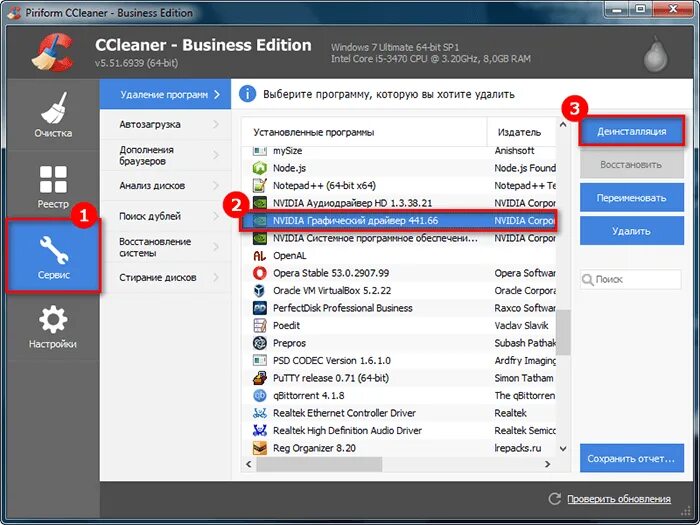Click the Node.js program icon
Viewport: 700px width, 525px height.
[259, 168]
